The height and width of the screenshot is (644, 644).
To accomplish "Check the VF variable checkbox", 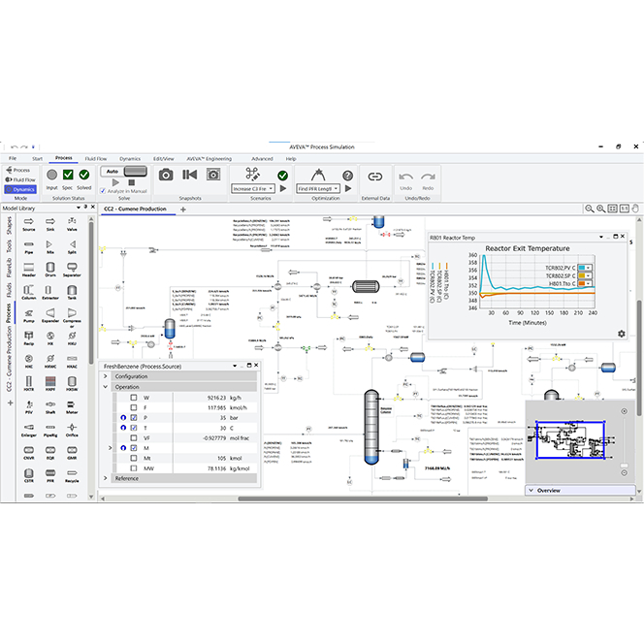I will coord(134,438).
